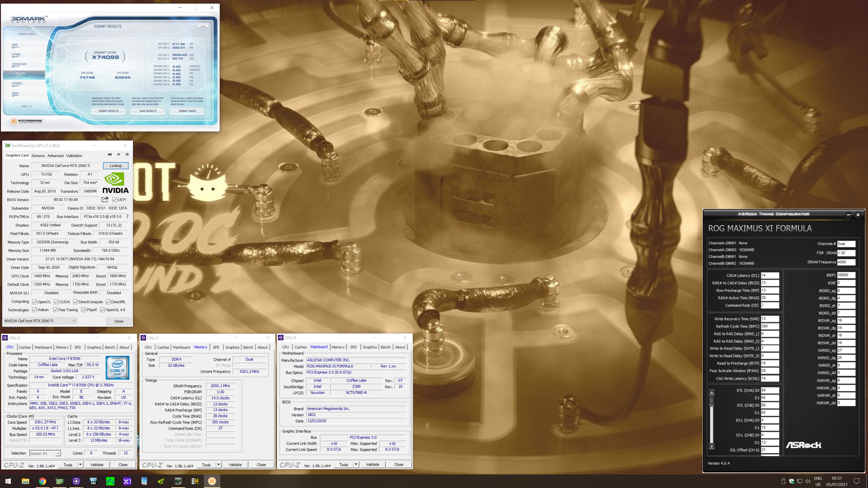Open EVGA Precision X1 from the taskbar

click(127, 481)
